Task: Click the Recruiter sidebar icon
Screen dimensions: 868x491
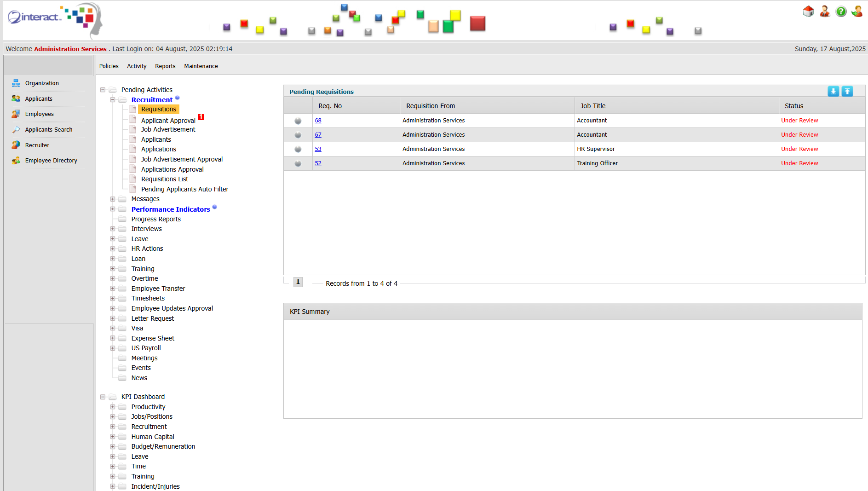Action: click(16, 145)
